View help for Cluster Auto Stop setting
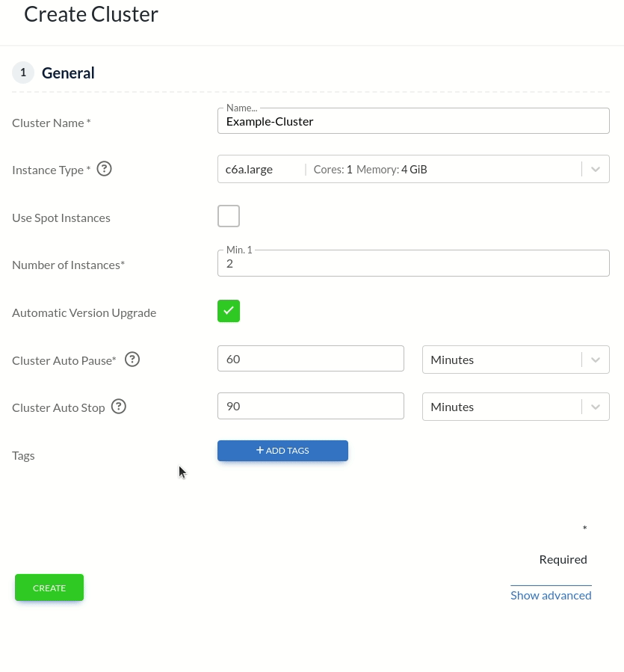 [118, 406]
